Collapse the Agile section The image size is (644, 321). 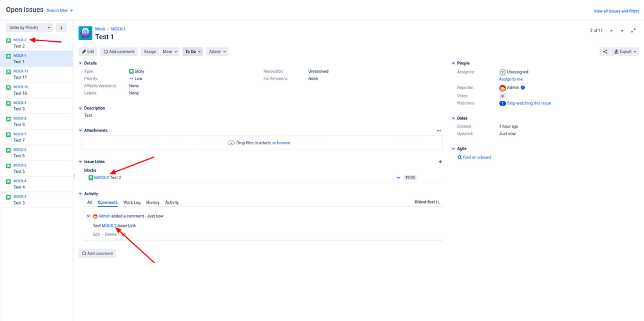(453, 149)
